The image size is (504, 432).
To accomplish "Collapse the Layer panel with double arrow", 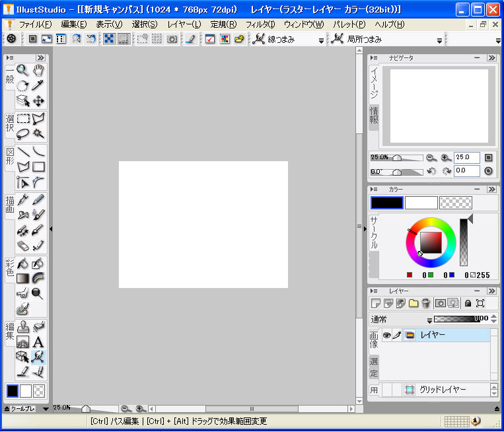I will tap(491, 291).
